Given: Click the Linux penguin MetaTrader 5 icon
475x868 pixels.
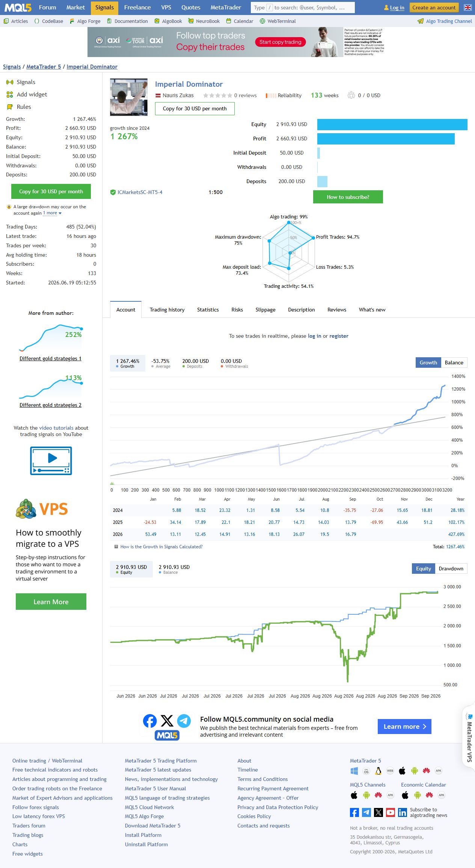Looking at the screenshot, I should point(378,771).
